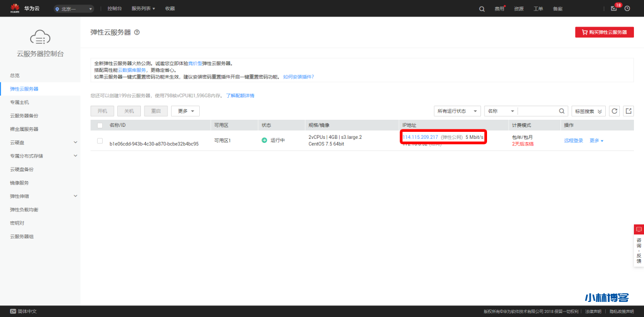Open the search magnifier in the top bar
Image resolution: width=644 pixels, height=317 pixels.
pyautogui.click(x=481, y=9)
